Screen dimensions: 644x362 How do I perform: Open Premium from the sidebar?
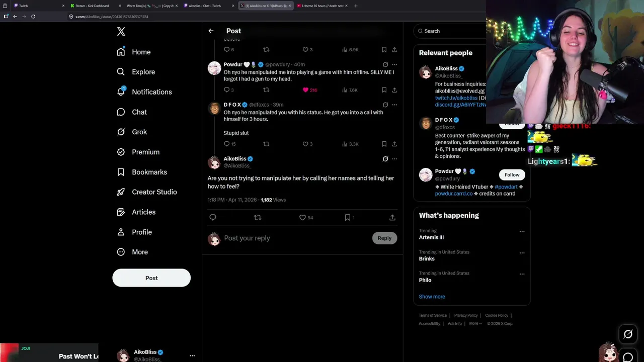click(x=138, y=152)
